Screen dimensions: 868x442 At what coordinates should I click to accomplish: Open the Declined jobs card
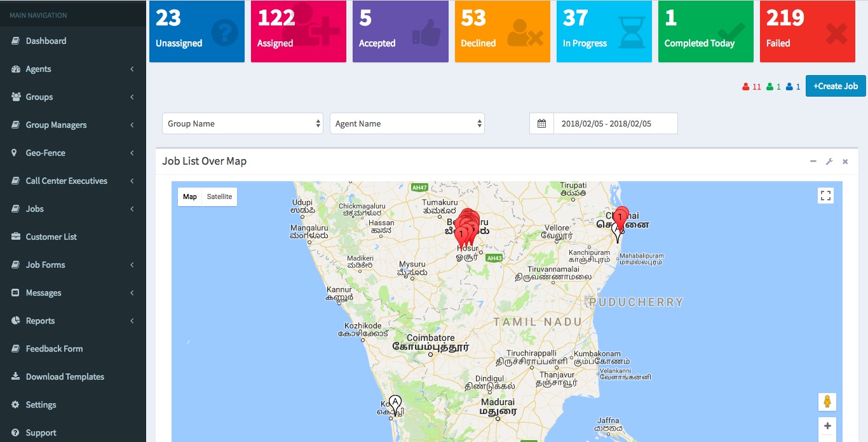pos(503,31)
